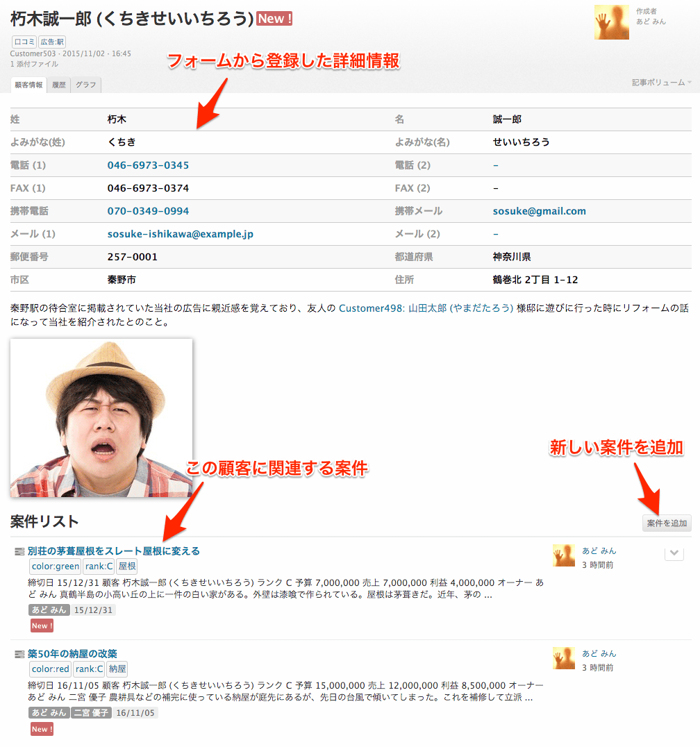
Task: Click the rank:C tag of 納屋 case
Action: 89,669
